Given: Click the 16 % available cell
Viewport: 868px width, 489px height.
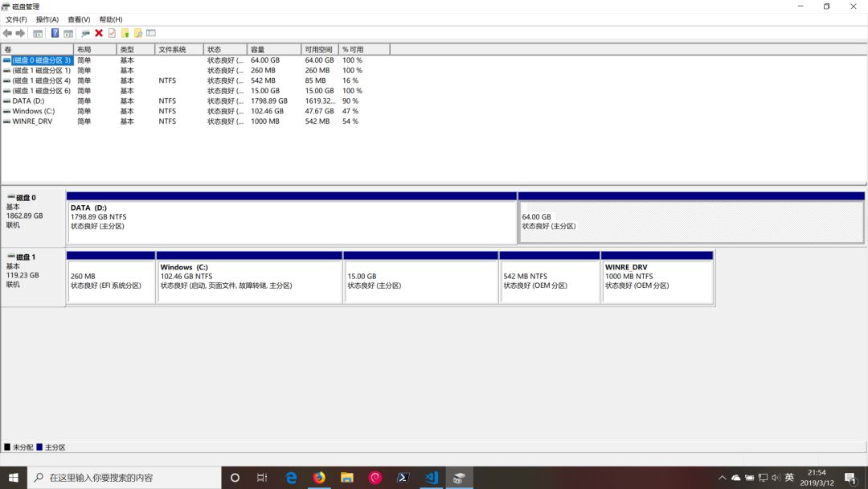Looking at the screenshot, I should (350, 80).
